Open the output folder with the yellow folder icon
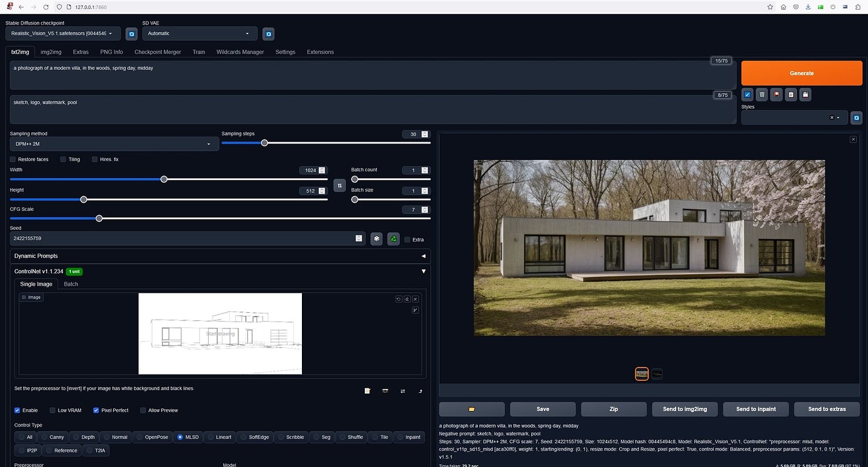The height and width of the screenshot is (467, 868). coord(472,408)
